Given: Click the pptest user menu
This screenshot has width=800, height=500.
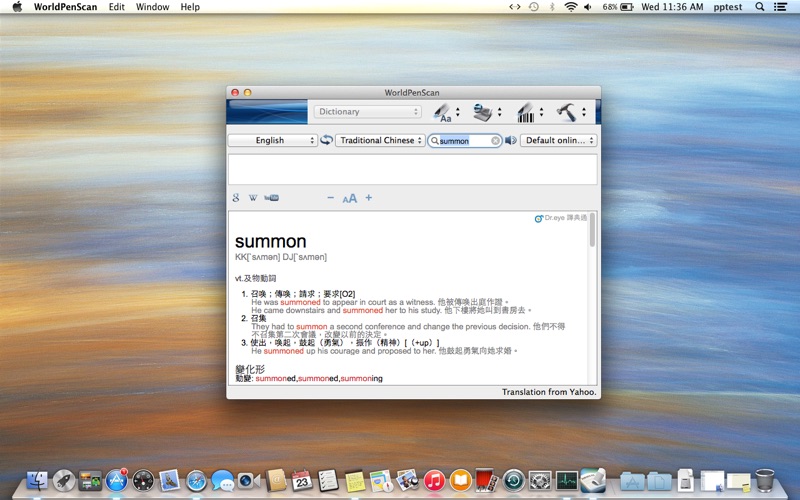Looking at the screenshot, I should point(728,7).
